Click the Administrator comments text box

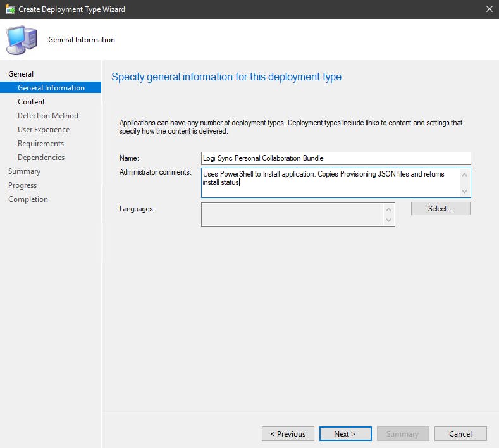click(x=336, y=183)
